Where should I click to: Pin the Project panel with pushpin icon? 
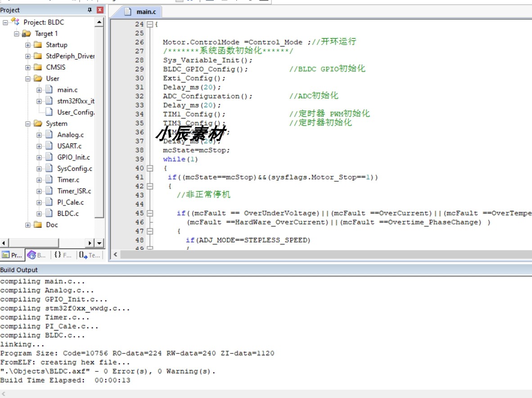(x=90, y=10)
